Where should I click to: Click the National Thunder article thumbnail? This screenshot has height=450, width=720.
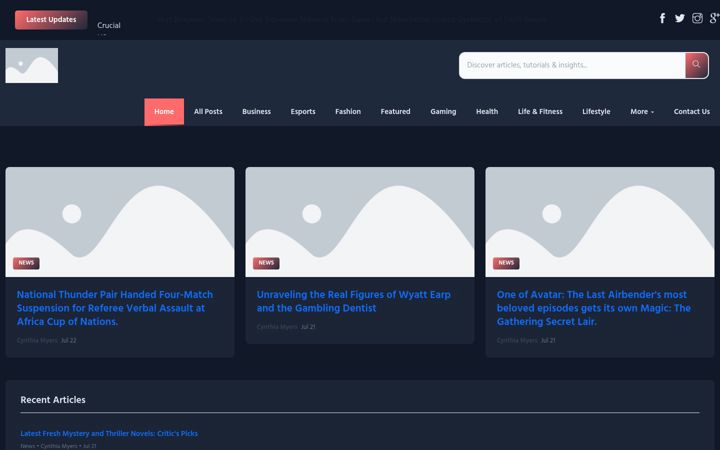120,222
